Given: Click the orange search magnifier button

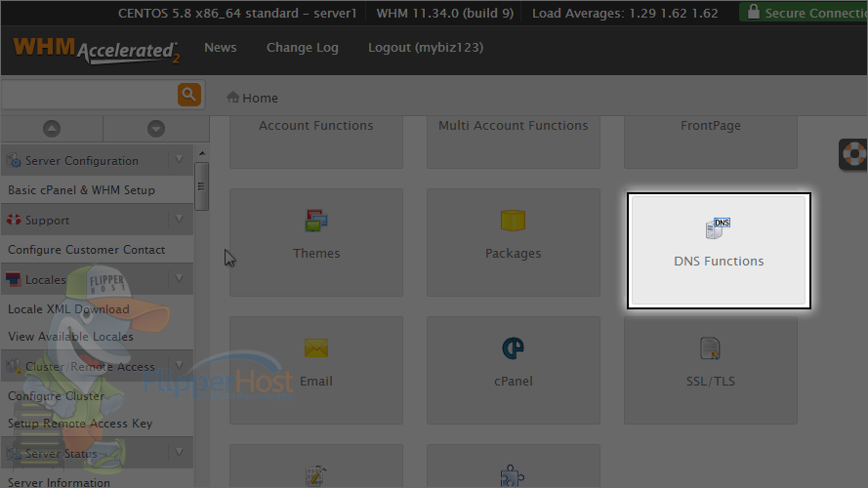Looking at the screenshot, I should (188, 95).
